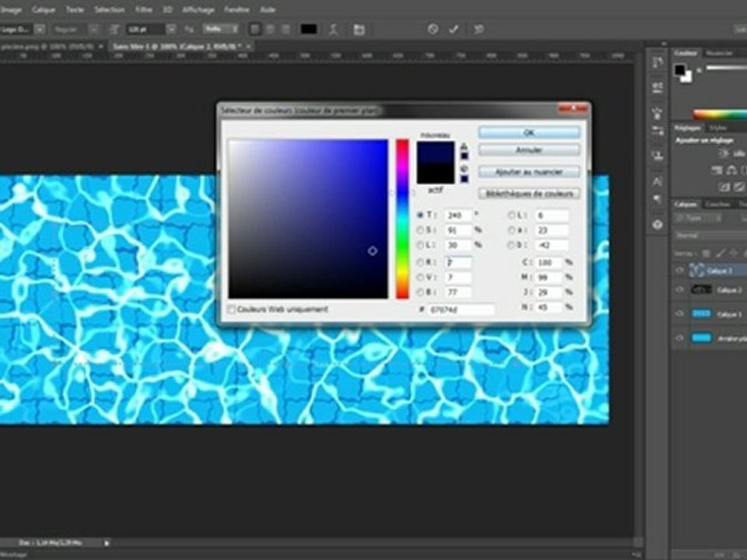This screenshot has width=747, height=560.
Task: Click the commit checkmark icon
Action: [454, 30]
